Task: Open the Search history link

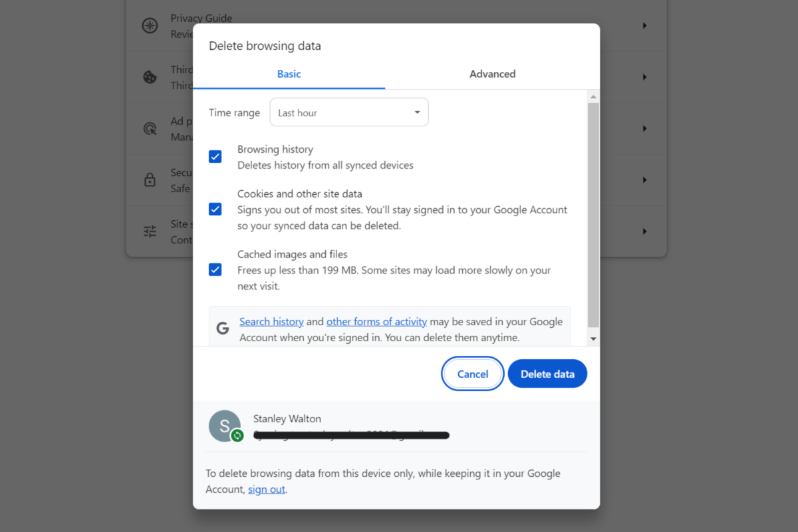Action: pos(271,321)
